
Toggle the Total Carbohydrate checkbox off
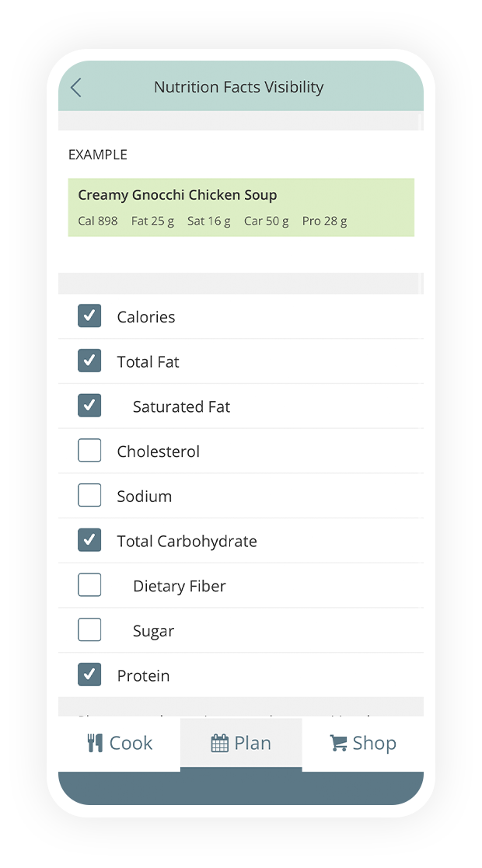pos(89,540)
